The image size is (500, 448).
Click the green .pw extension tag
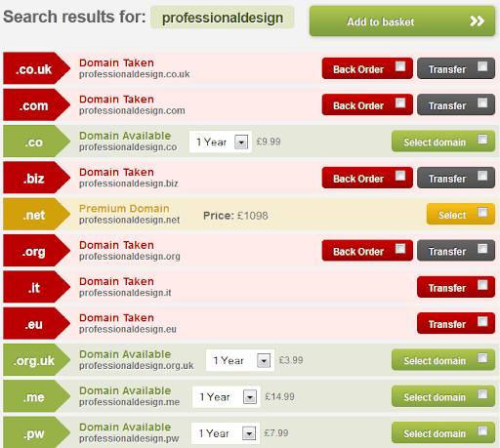pyautogui.click(x=36, y=432)
